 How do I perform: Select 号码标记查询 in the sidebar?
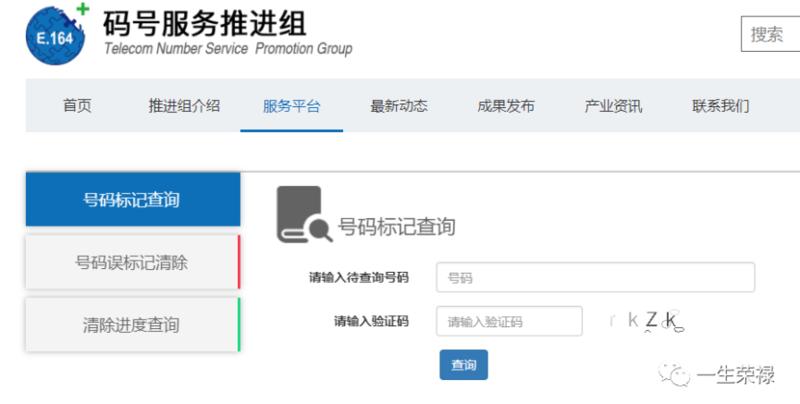(x=133, y=199)
